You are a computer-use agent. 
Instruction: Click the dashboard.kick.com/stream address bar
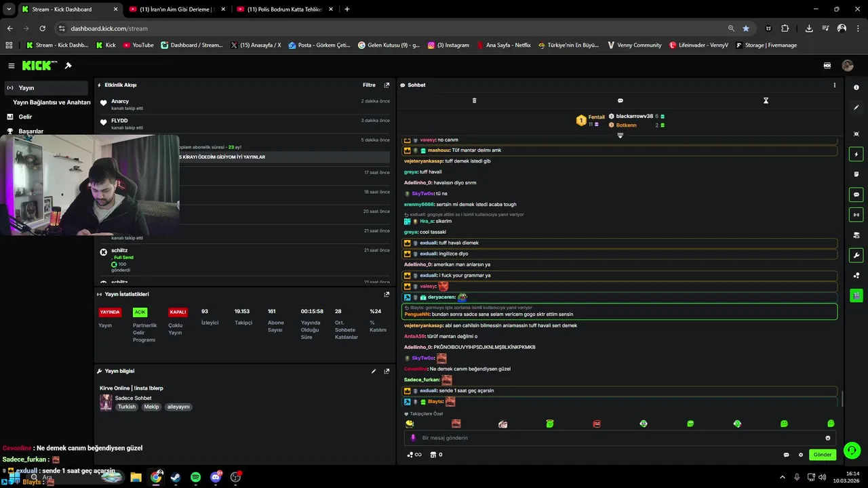(109, 28)
